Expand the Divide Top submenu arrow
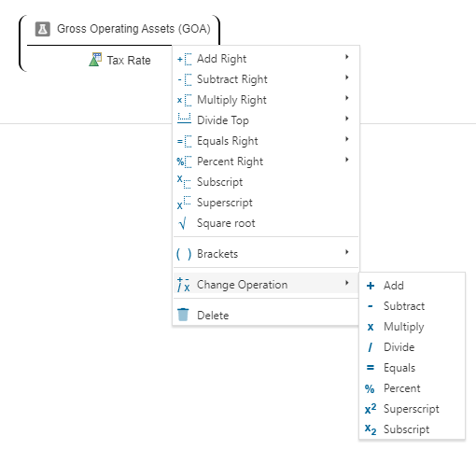This screenshot has height=450, width=476. coord(347,119)
